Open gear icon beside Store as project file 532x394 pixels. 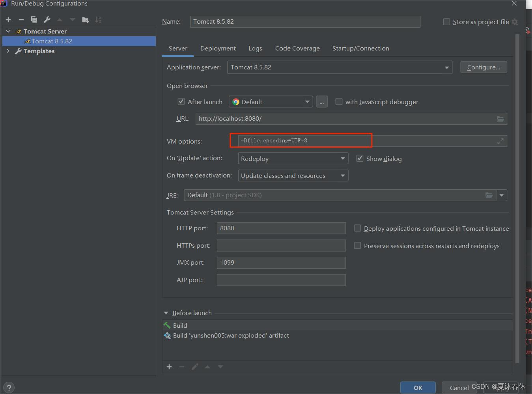(x=515, y=22)
